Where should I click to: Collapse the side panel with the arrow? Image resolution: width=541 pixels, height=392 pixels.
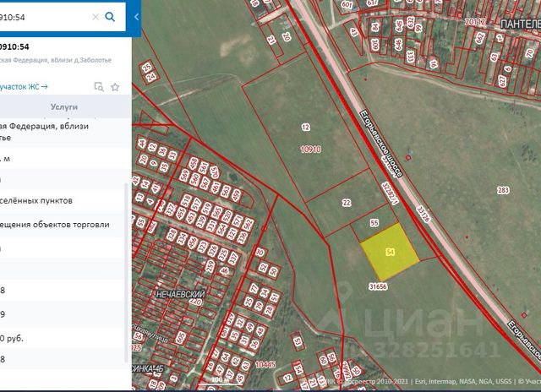click(x=137, y=17)
